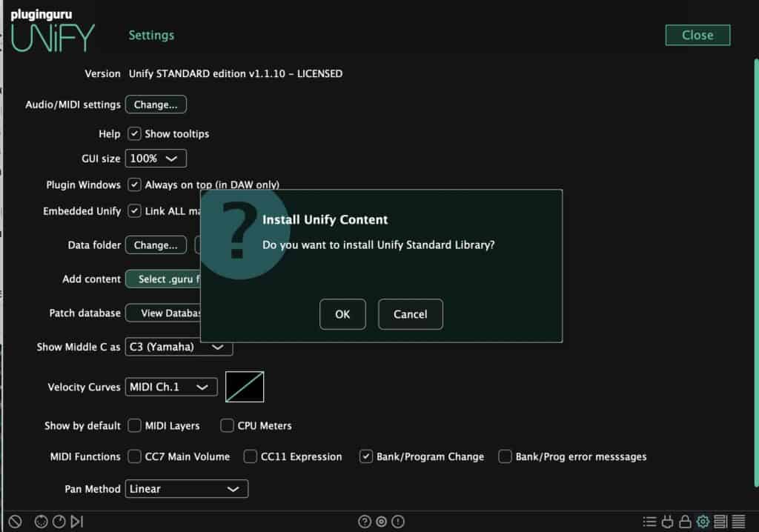The width and height of the screenshot is (759, 532).
Task: Enable CC11 Expression checkbox
Action: pyautogui.click(x=251, y=456)
